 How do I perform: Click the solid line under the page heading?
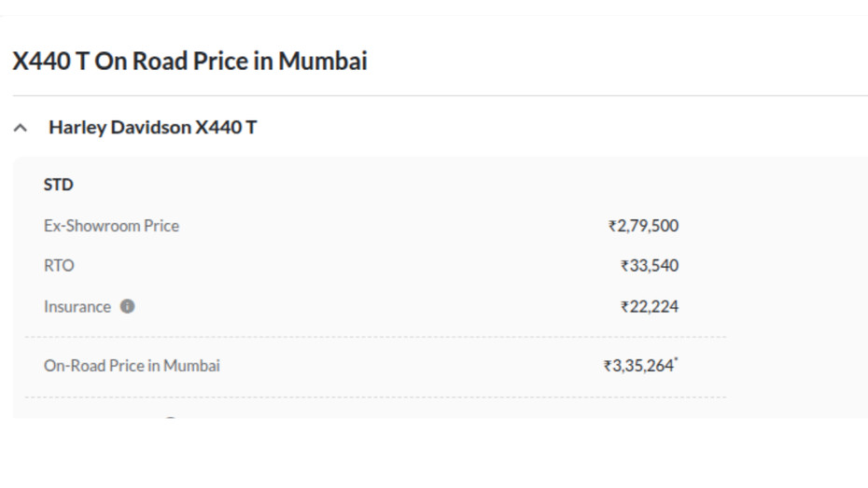(x=439, y=95)
